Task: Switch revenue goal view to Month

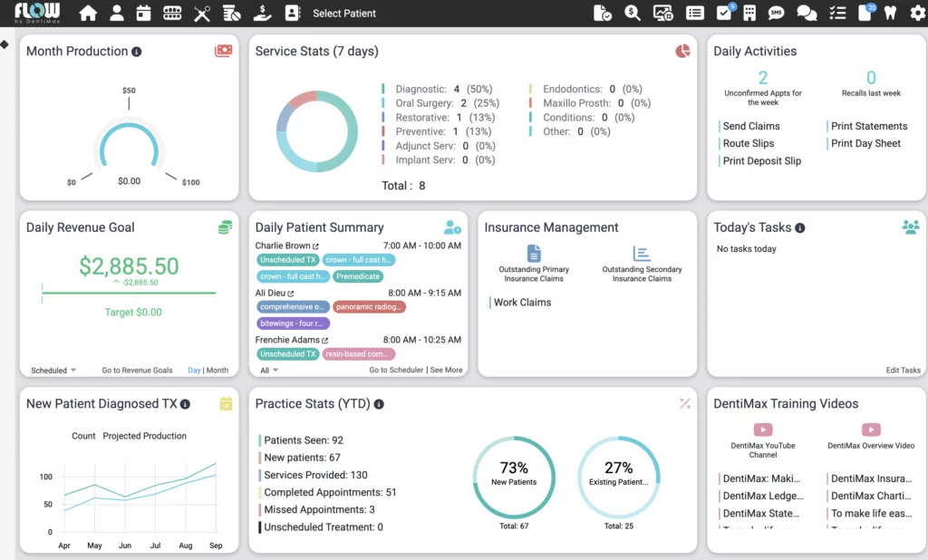Action: pyautogui.click(x=217, y=371)
